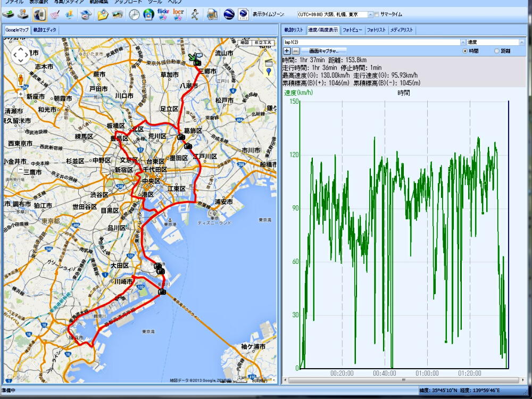The image size is (532, 399).
Task: Open the time zone dropdown
Action: tap(370, 14)
